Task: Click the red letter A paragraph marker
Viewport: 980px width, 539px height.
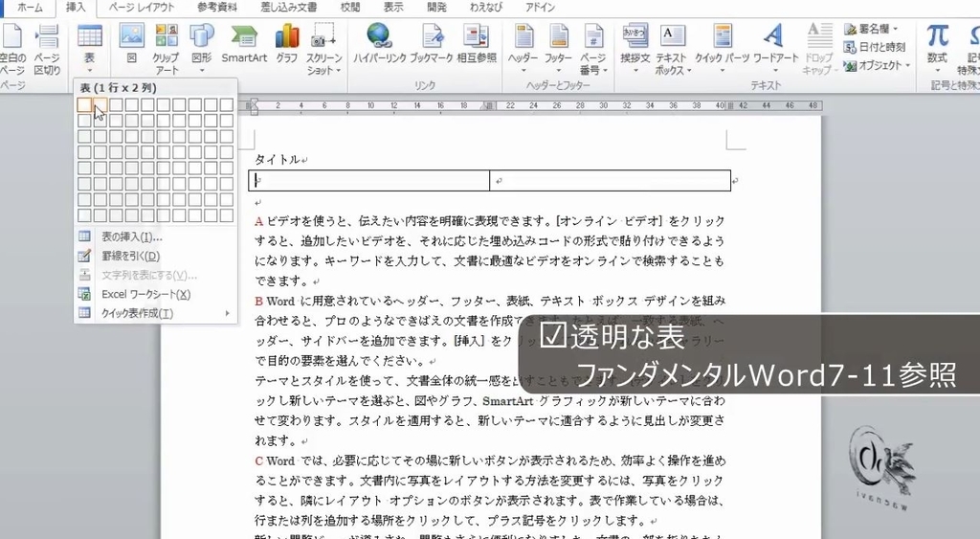Action: (258, 221)
